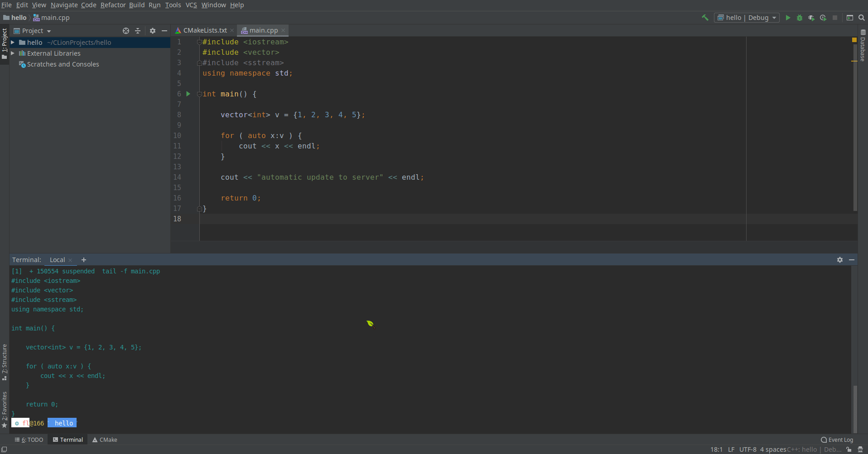Viewport: 868px width, 454px height.
Task: Open the hello | Debug run configuration dropdown
Action: (x=747, y=18)
